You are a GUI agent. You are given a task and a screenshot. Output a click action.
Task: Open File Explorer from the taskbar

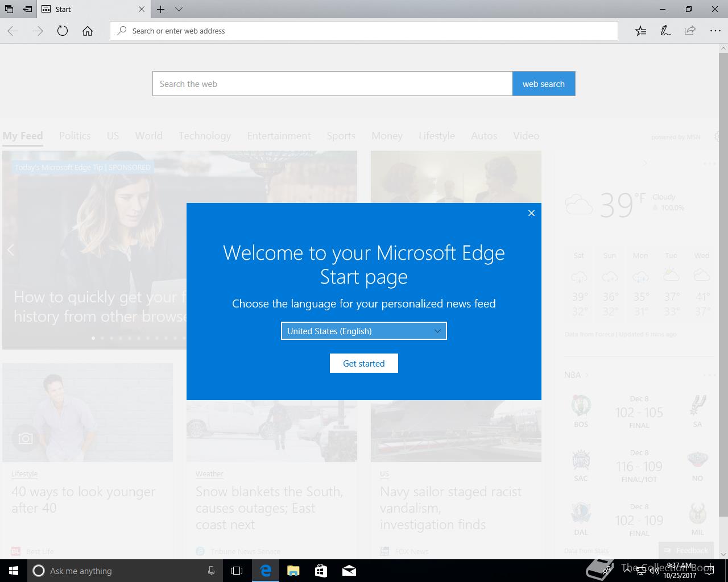click(x=293, y=571)
